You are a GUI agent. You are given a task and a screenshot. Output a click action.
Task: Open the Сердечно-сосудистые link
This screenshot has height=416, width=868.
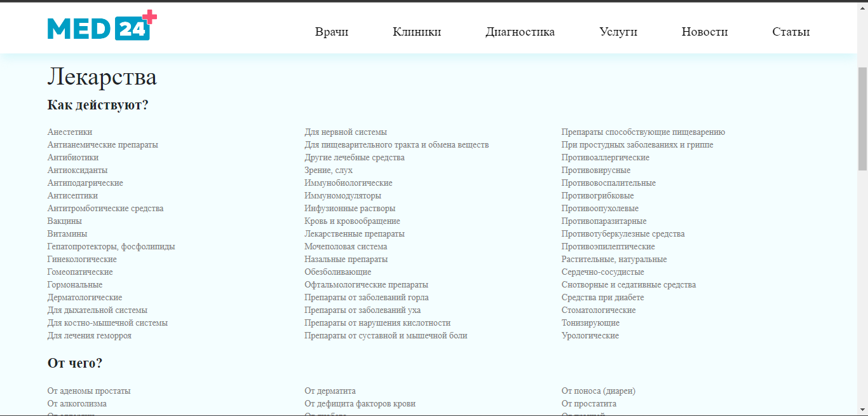point(603,272)
